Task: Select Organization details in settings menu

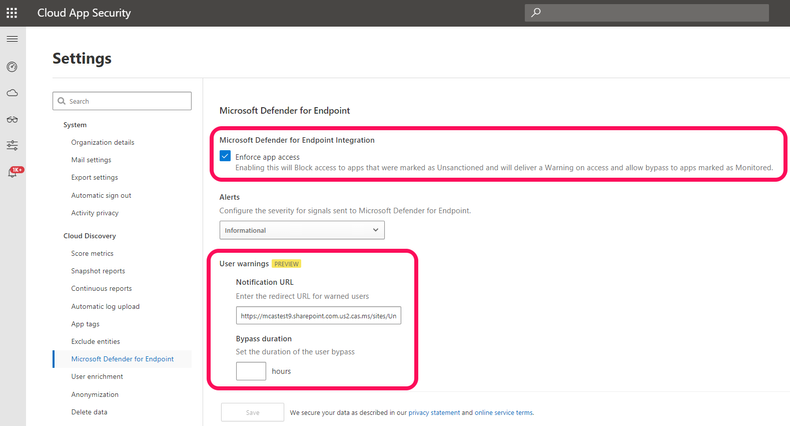Action: [103, 143]
